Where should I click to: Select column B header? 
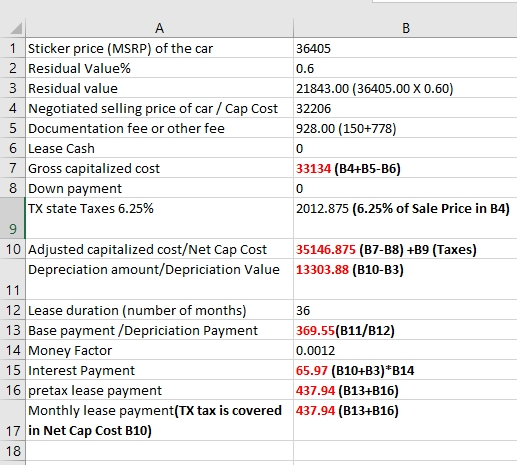pos(405,28)
